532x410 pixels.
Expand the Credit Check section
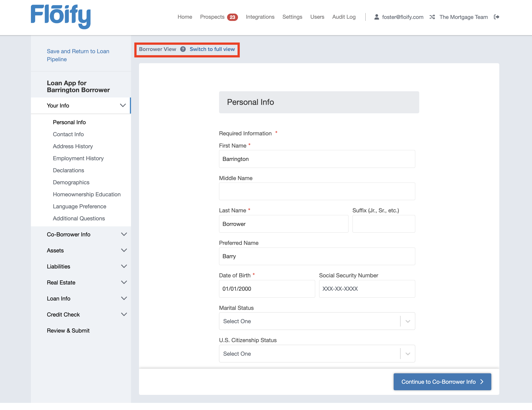click(124, 315)
